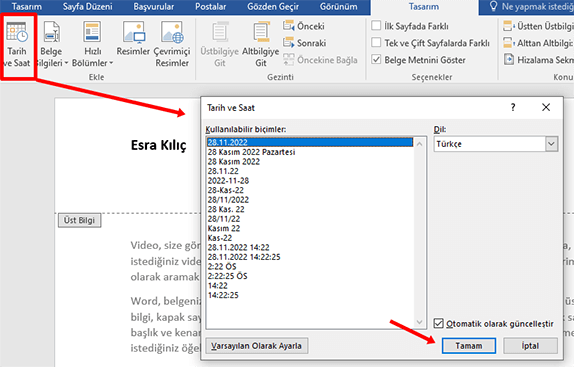574x367 pixels.
Task: Select format 28.11.2022 in list
Action: point(310,142)
